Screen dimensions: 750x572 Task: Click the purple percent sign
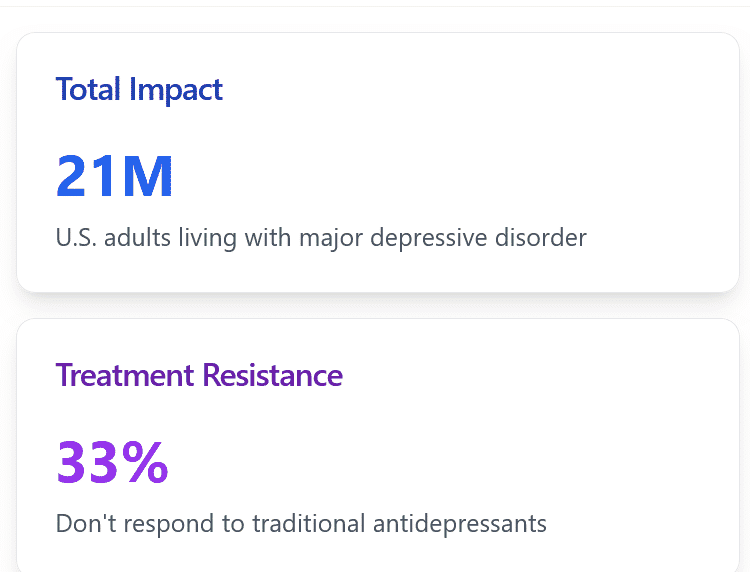pyautogui.click(x=144, y=462)
